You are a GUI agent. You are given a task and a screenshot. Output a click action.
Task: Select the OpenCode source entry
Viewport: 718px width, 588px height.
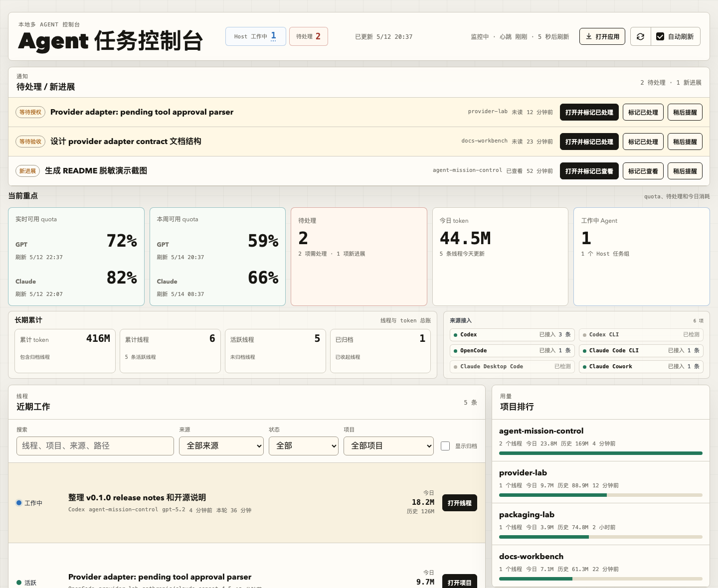tap(513, 351)
